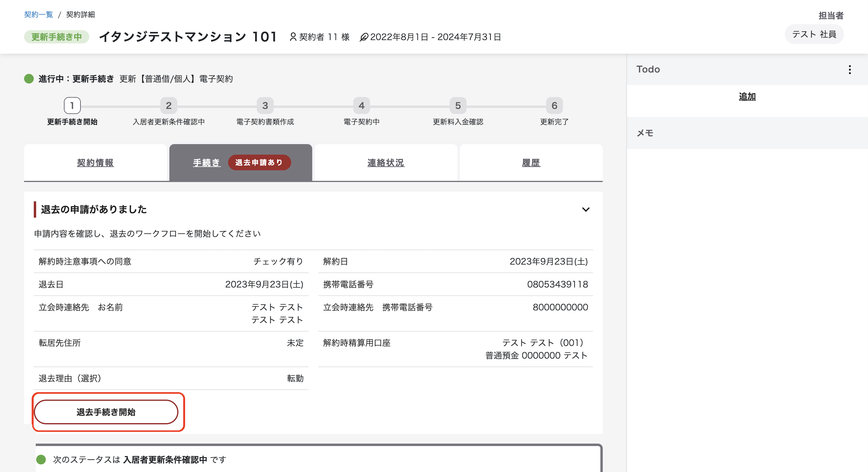Click the チェック有り agreement value
Viewport: 868px width, 472px height.
pyautogui.click(x=278, y=262)
